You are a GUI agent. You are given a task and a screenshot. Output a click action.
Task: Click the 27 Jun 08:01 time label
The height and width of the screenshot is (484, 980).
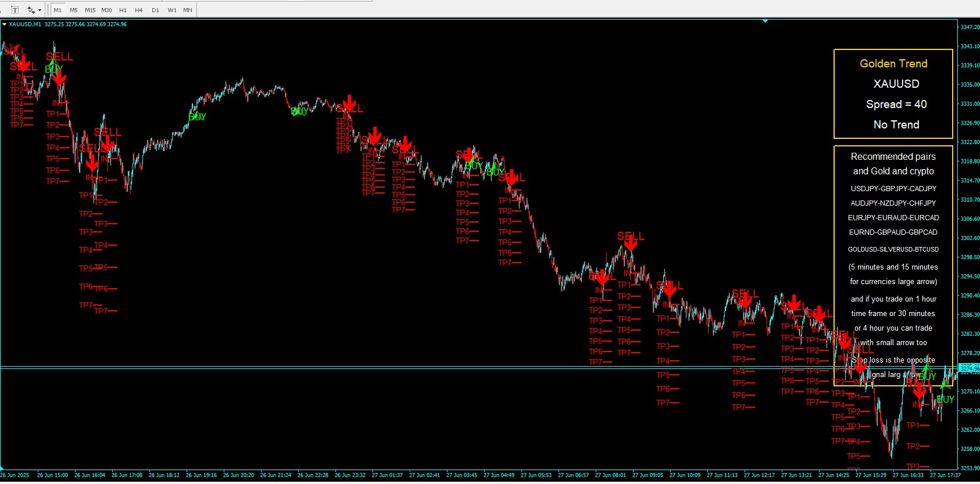pos(611,475)
